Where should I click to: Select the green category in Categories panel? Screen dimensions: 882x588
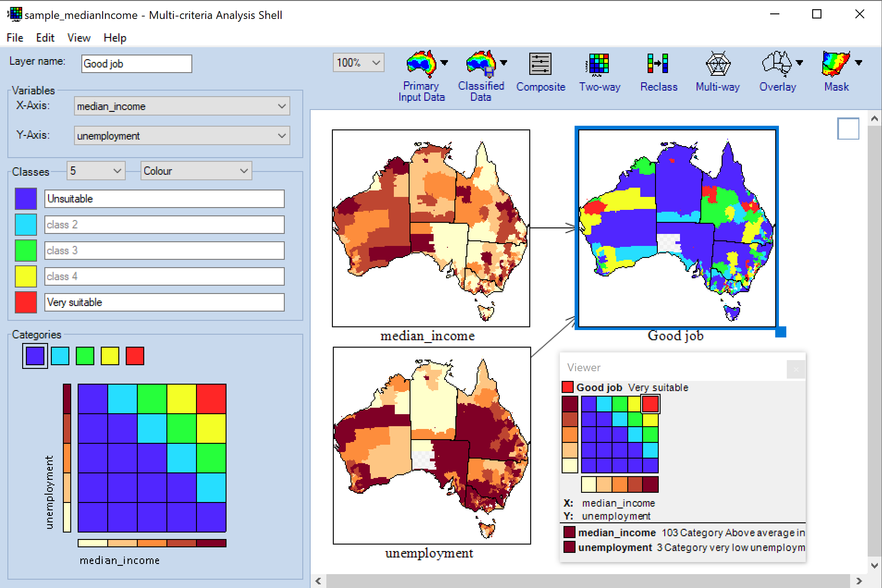(85, 356)
